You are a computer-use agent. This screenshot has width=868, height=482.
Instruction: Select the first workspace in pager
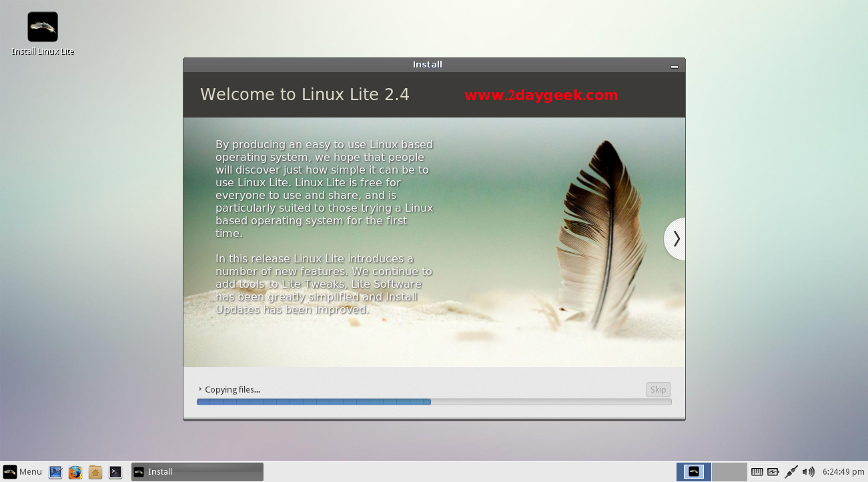[693, 472]
